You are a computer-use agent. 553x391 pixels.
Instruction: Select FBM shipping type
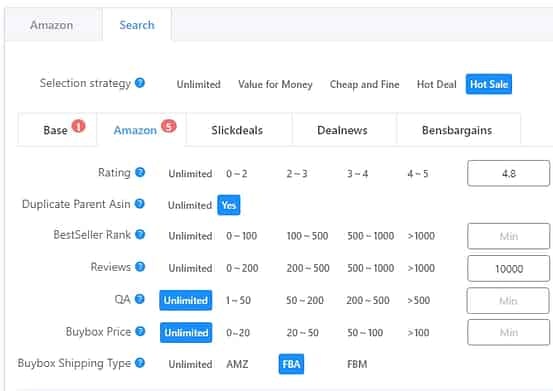(x=357, y=364)
